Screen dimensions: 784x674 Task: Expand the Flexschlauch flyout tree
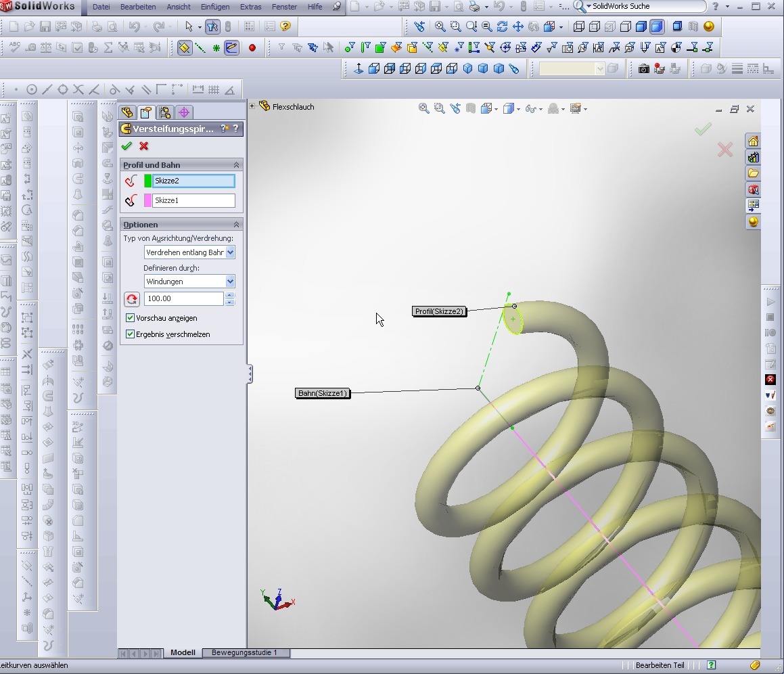[x=252, y=106]
